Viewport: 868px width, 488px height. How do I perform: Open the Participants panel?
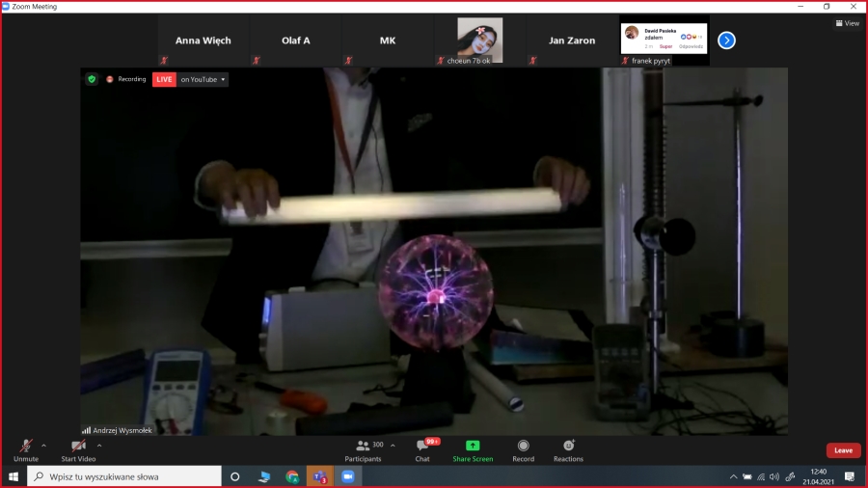click(x=363, y=448)
